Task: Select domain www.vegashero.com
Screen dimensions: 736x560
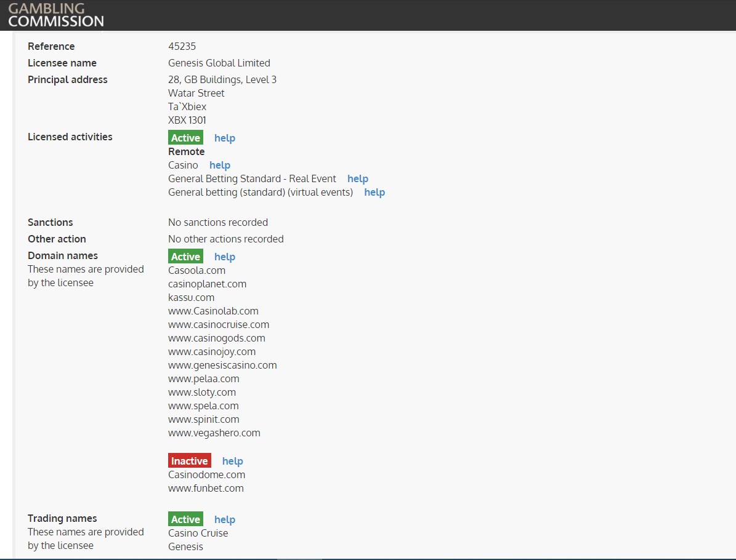Action: click(214, 433)
